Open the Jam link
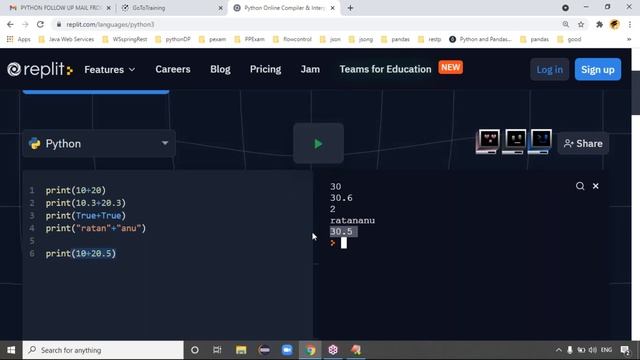 pos(310,69)
